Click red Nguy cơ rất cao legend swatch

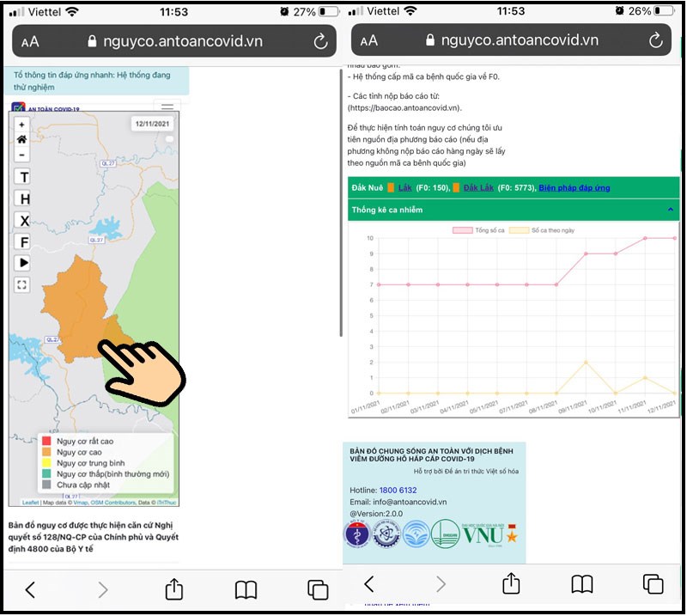pyautogui.click(x=46, y=441)
